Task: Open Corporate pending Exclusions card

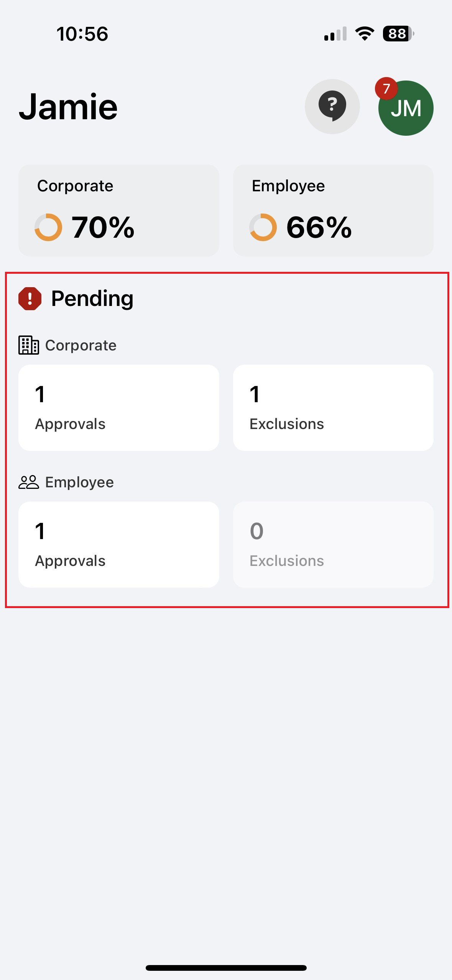Action: click(333, 408)
